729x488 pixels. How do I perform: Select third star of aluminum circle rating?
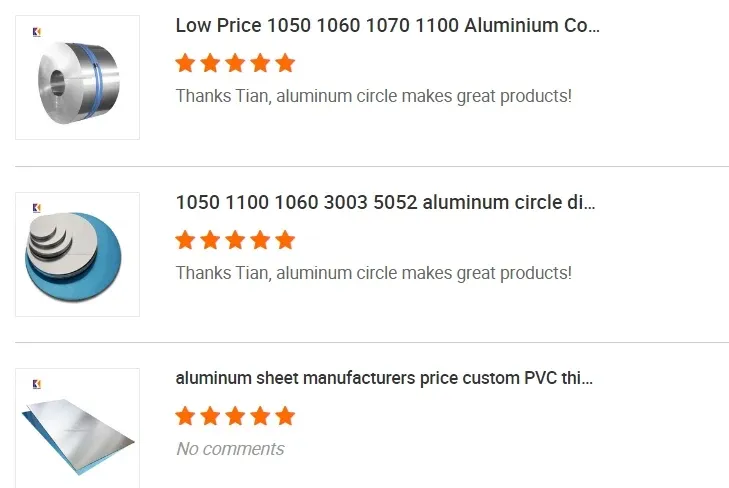pyautogui.click(x=235, y=240)
